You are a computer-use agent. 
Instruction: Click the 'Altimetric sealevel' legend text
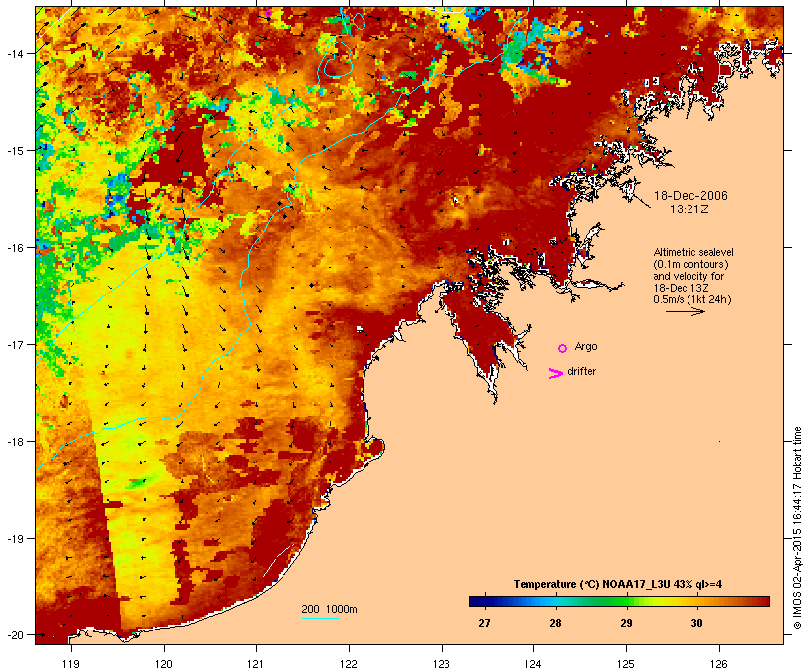(x=693, y=252)
